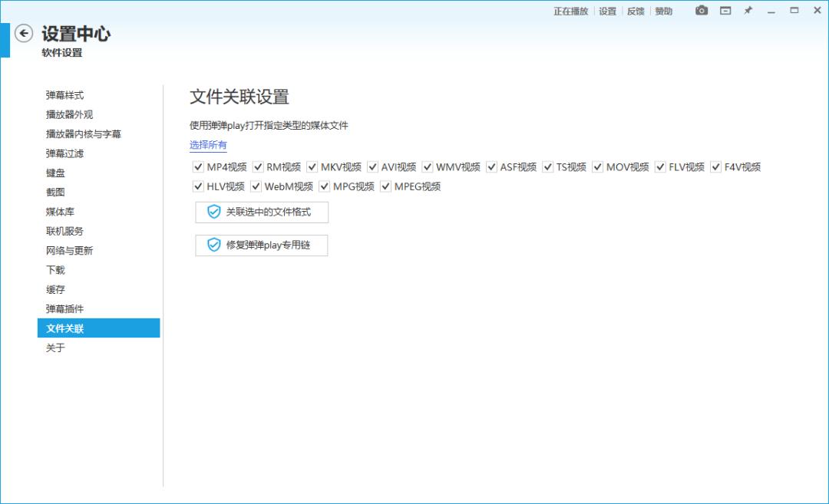Toggle the MKV视频 association checkbox
This screenshot has width=829, height=504.
(311, 166)
